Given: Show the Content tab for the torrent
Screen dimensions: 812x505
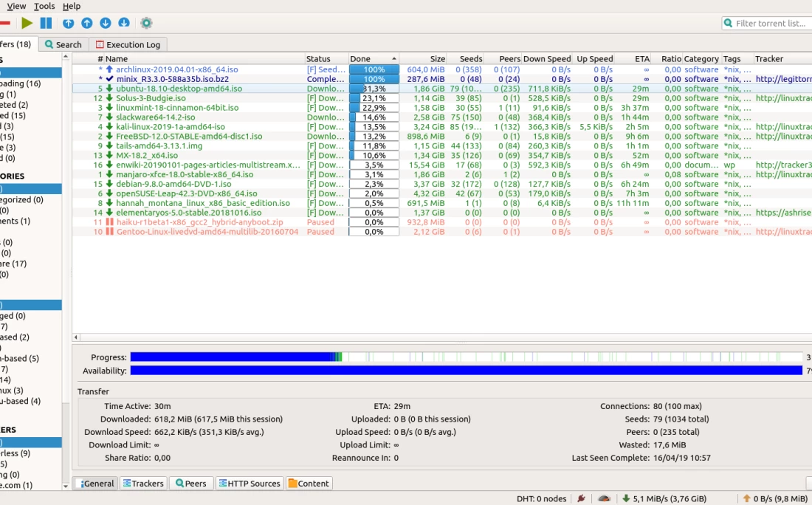Looking at the screenshot, I should (309, 484).
